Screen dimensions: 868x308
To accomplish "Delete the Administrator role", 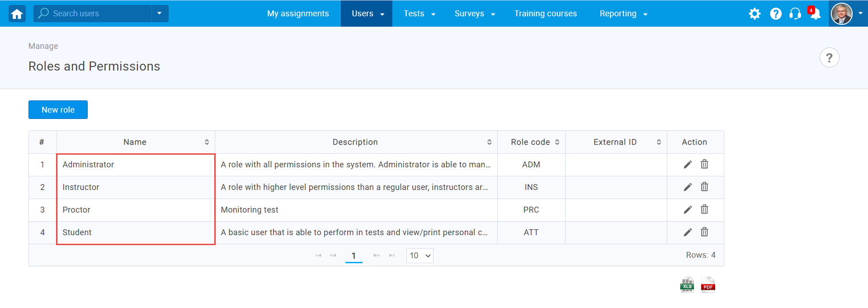I will (704, 164).
